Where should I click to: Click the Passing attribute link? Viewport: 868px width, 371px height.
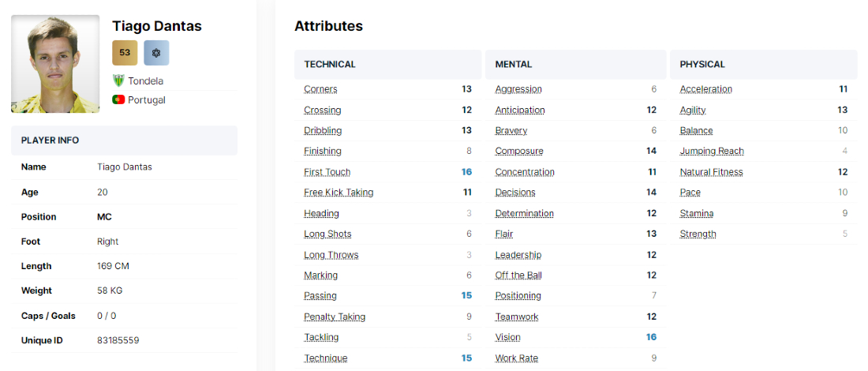coord(320,296)
